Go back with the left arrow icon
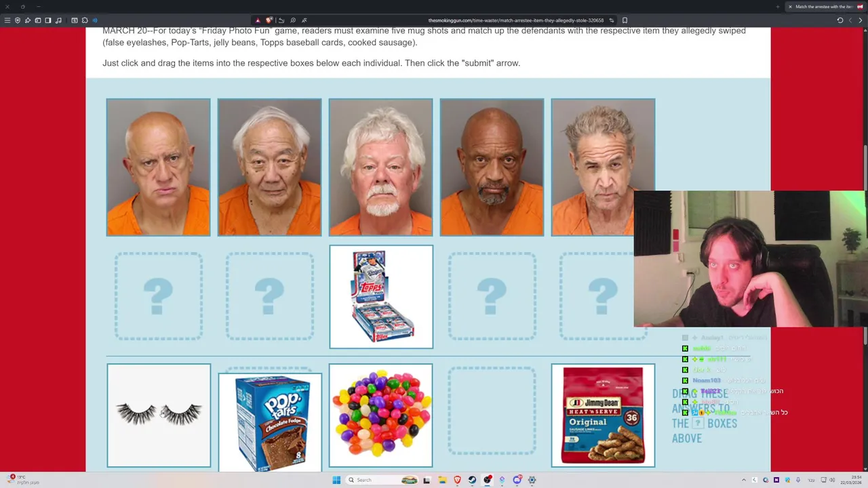Image resolution: width=868 pixels, height=488 pixels. click(x=850, y=20)
